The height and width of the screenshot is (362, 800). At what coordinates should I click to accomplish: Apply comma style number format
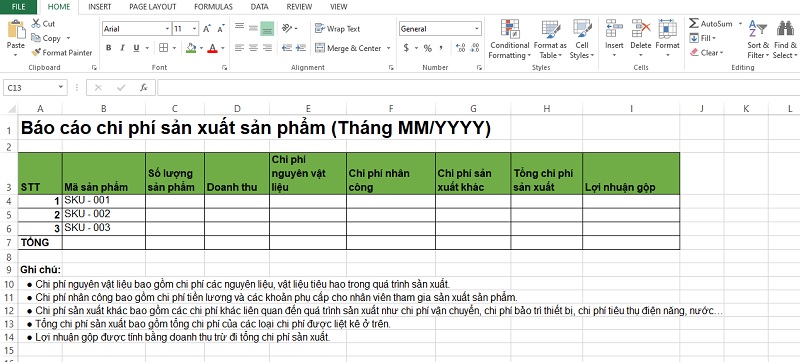(441, 48)
